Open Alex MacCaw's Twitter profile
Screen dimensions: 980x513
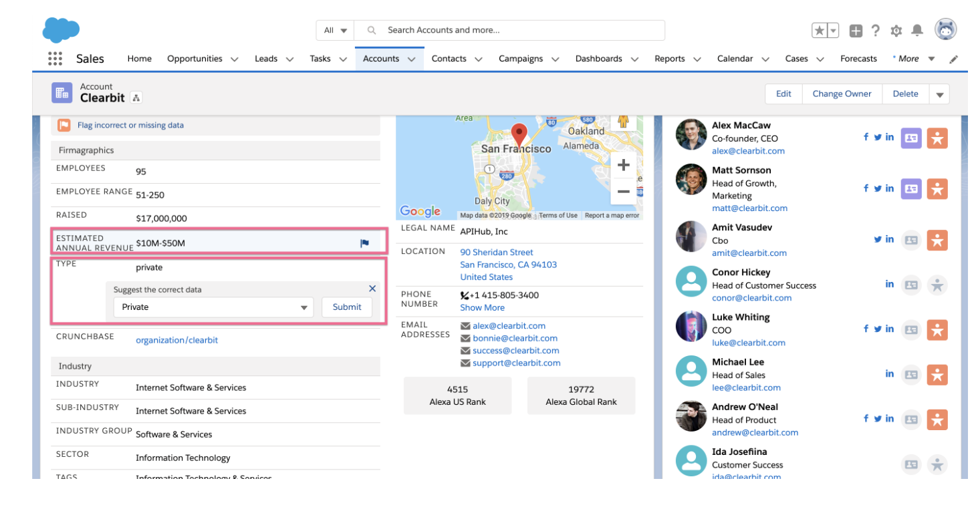click(x=878, y=137)
